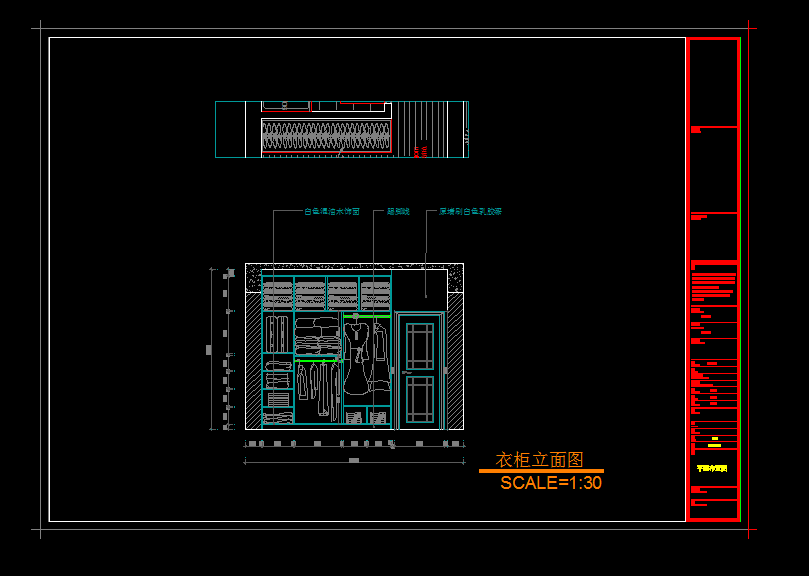Select the folded clothes stack on upper shelf
This screenshot has height=576, width=809.
click(x=317, y=337)
